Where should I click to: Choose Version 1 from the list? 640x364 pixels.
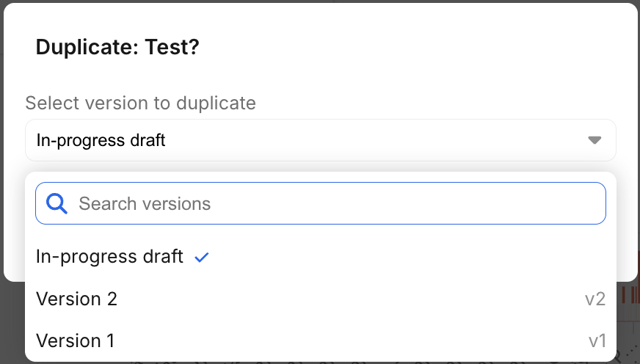point(75,341)
